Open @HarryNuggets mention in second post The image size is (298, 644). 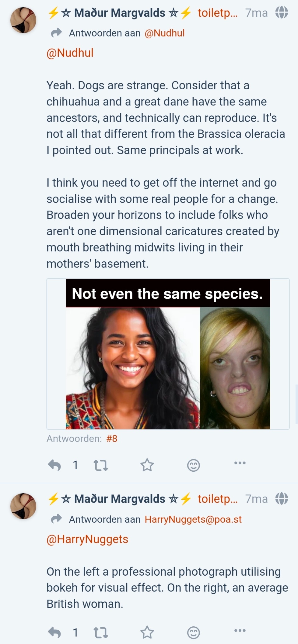pos(87,539)
